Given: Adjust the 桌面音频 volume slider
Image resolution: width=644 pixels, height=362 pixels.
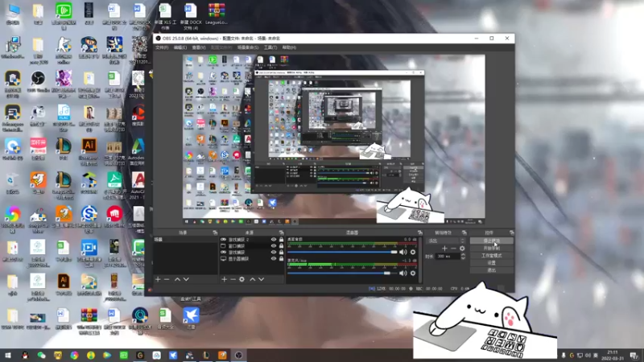Looking at the screenshot, I should (342, 252).
